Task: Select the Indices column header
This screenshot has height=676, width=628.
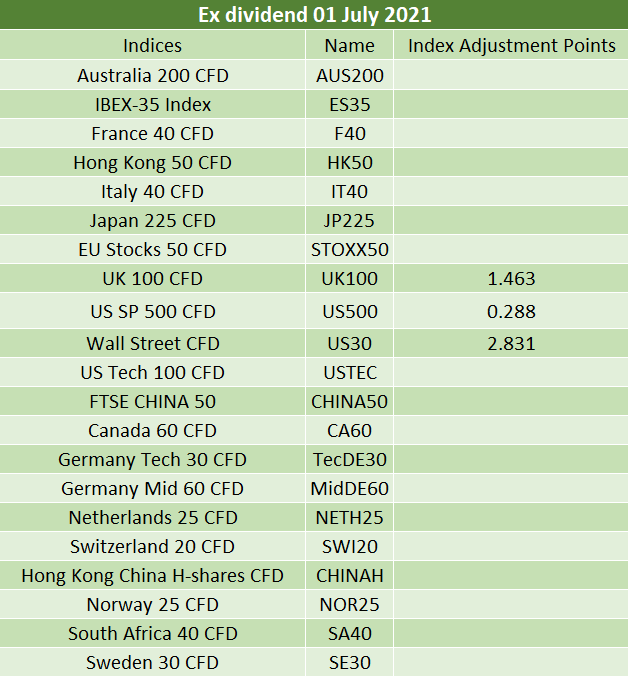Action: click(153, 45)
